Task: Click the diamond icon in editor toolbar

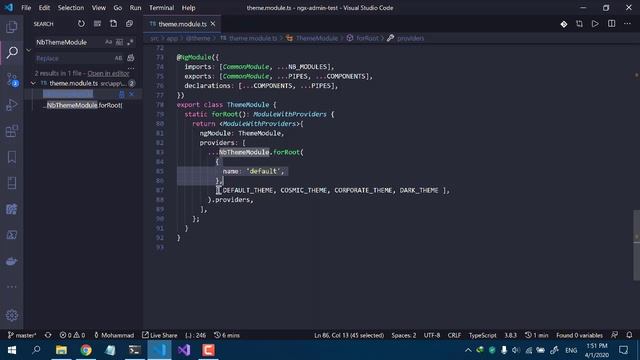Action: pyautogui.click(x=564, y=24)
